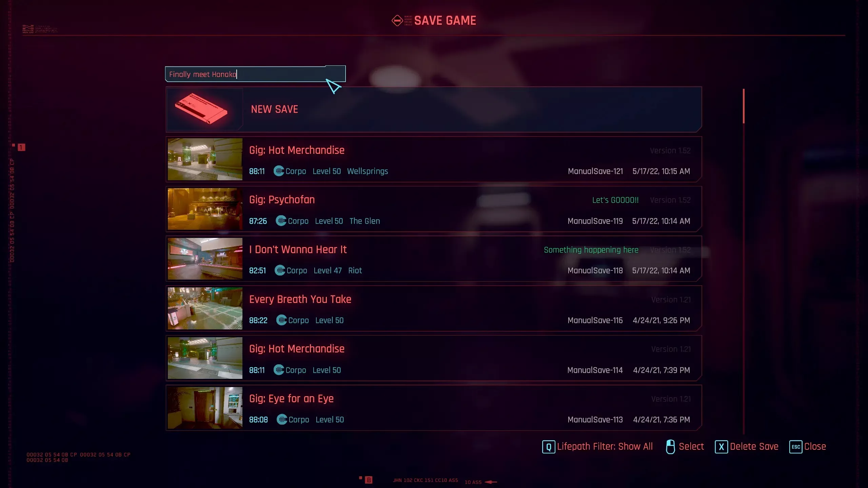Image resolution: width=868 pixels, height=488 pixels.
Task: Click the ESC key Close icon
Action: (795, 447)
